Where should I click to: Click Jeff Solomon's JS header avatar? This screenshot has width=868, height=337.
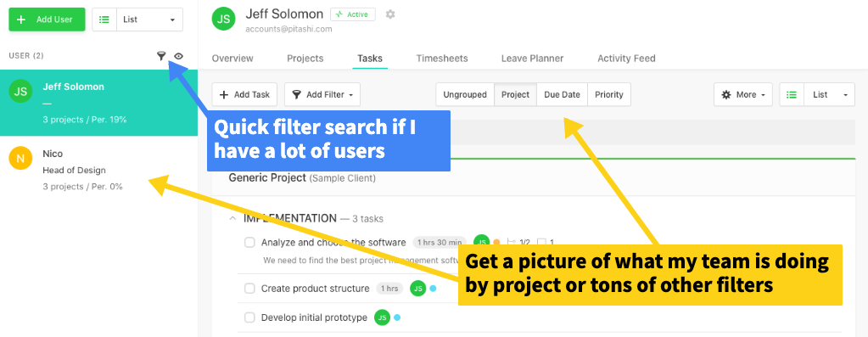pos(224,19)
